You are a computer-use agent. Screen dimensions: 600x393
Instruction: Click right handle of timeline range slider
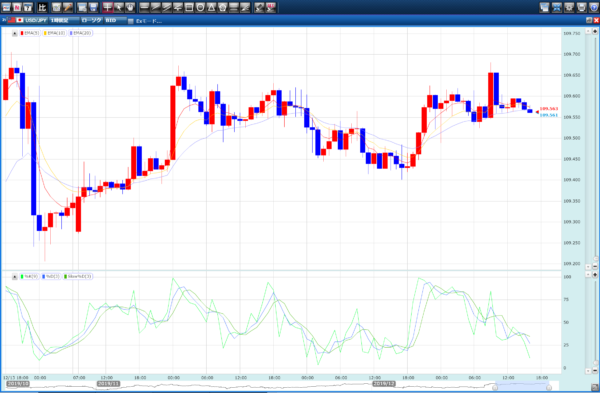[549, 388]
